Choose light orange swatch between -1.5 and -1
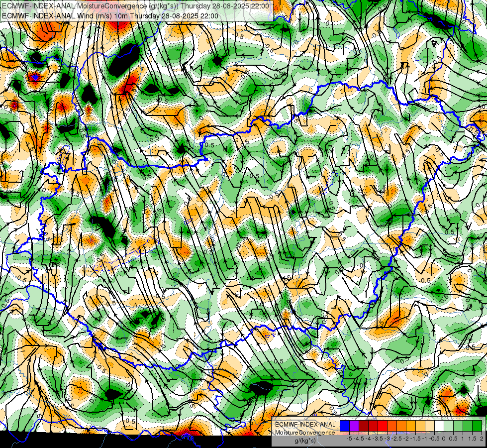 (x=420, y=426)
